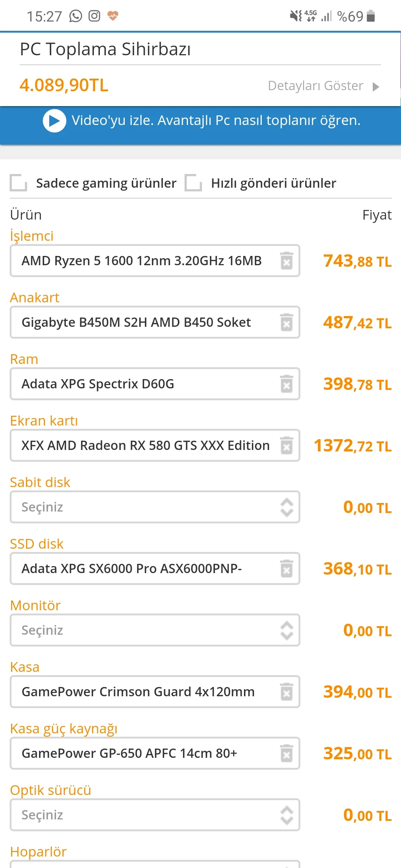Image resolution: width=401 pixels, height=868 pixels.
Task: Delete the Gigabyte B450M S2H motherboard
Action: point(286,322)
